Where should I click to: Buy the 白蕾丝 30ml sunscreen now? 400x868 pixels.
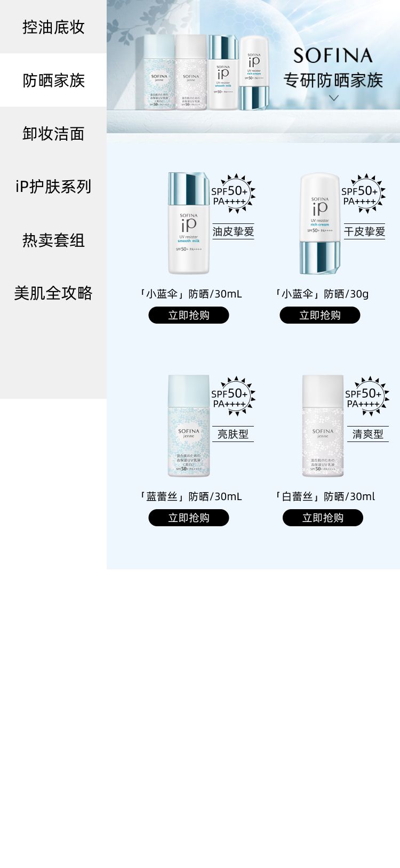[x=323, y=518]
